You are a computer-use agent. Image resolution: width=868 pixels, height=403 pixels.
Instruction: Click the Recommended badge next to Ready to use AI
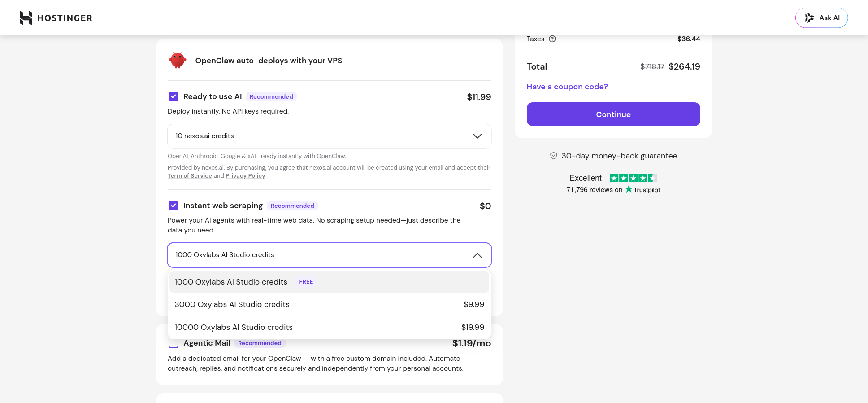(271, 96)
